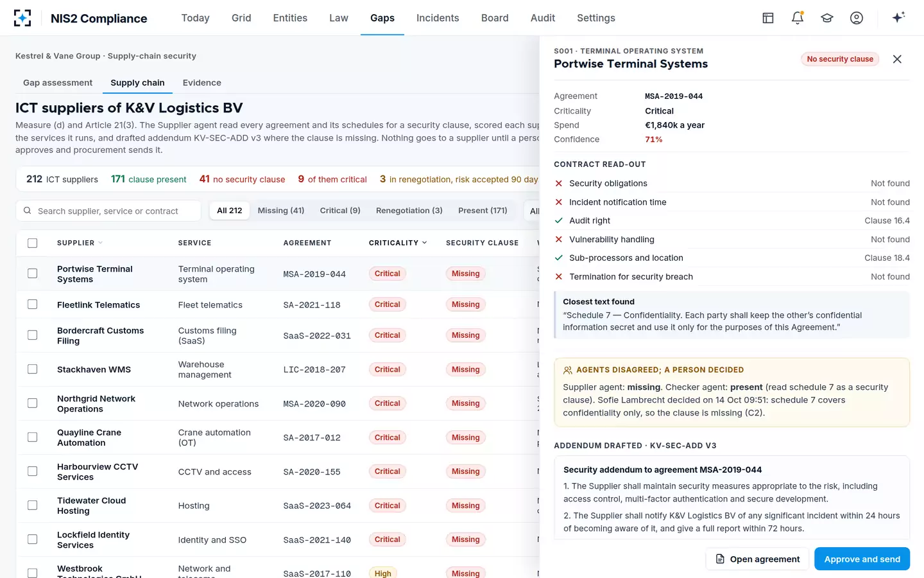Click the red cross beside Vulnerability handling
Screen dimensions: 924x578
pos(559,239)
